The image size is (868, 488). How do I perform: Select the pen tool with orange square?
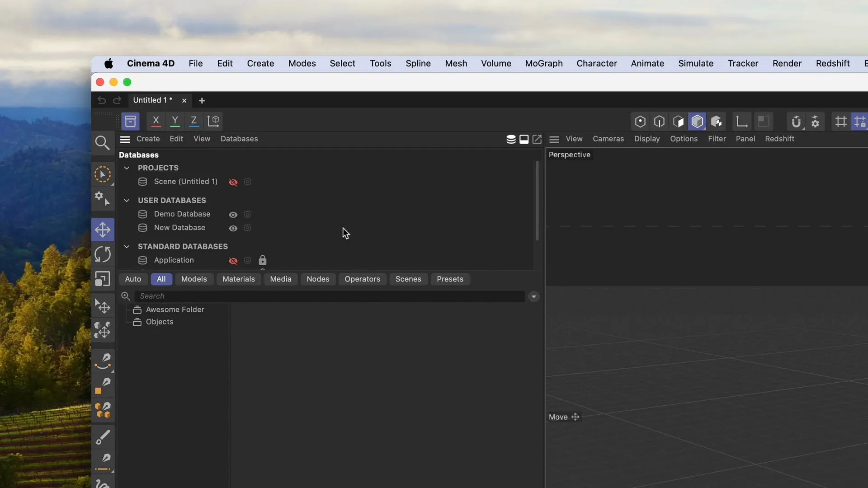click(x=103, y=386)
